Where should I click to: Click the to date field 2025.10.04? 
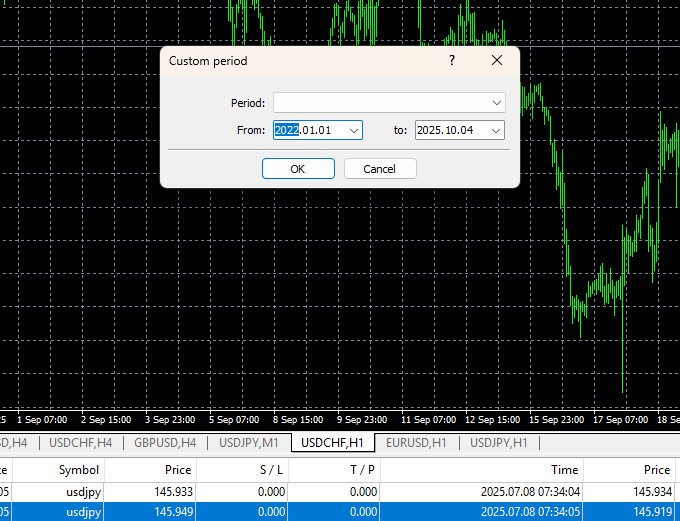(450, 130)
